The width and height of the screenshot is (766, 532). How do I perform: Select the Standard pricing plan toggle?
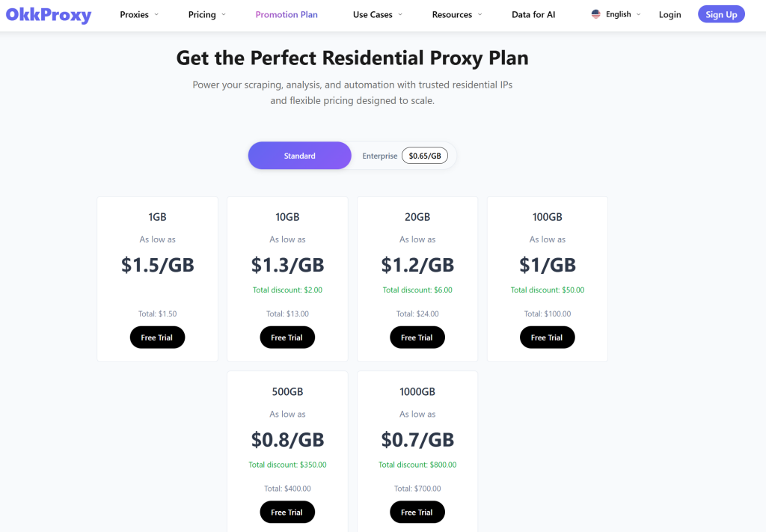pos(299,155)
